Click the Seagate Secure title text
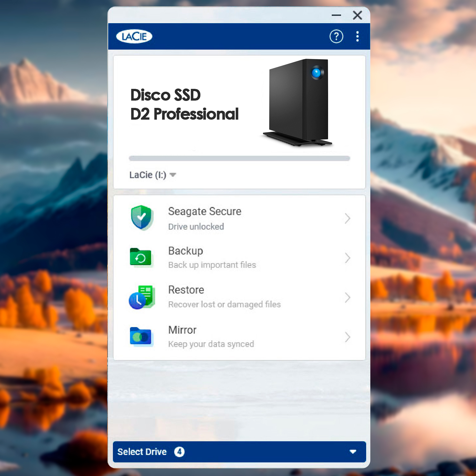 205,211
